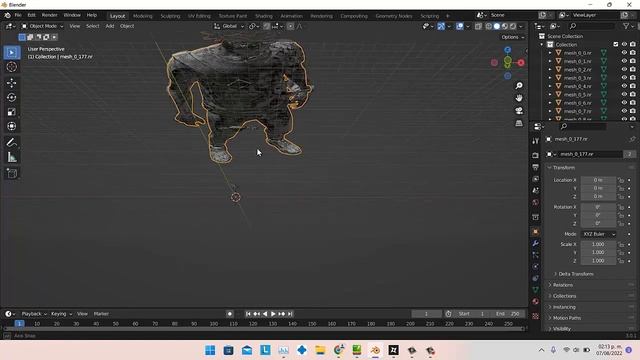This screenshot has height=360, width=640.
Task: Select the Transform tool
Action: [x=11, y=126]
